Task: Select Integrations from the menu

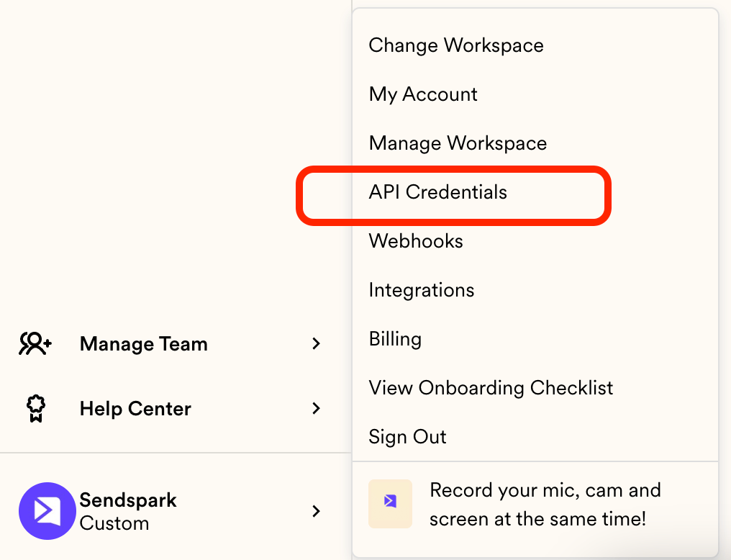Action: pyautogui.click(x=422, y=290)
